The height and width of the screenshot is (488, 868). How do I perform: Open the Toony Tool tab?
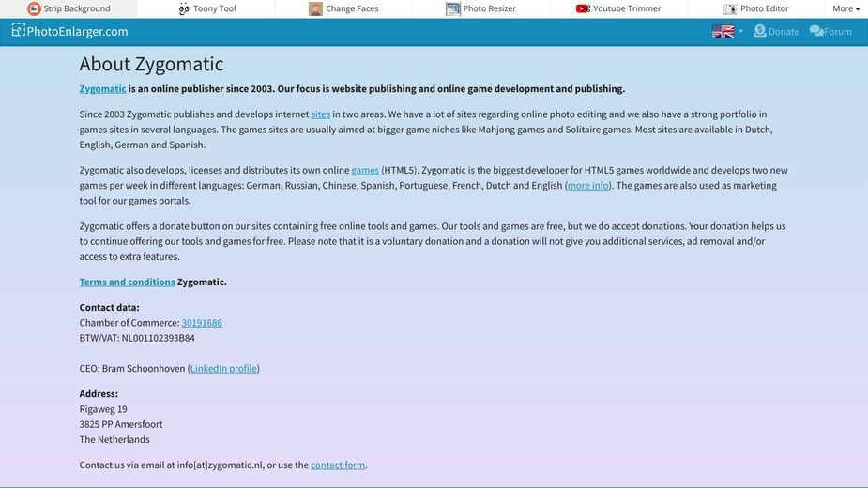click(206, 8)
